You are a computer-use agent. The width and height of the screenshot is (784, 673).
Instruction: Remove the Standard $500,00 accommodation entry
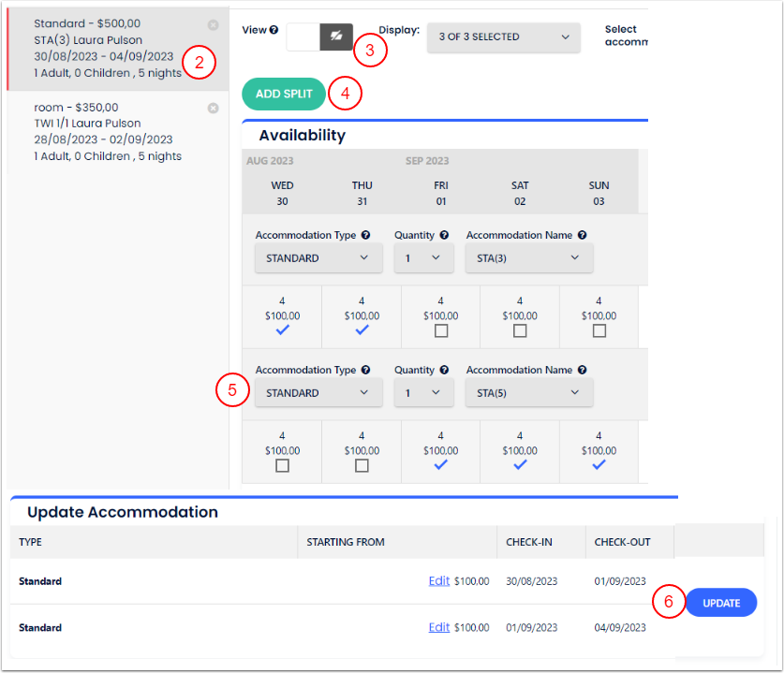click(x=213, y=24)
